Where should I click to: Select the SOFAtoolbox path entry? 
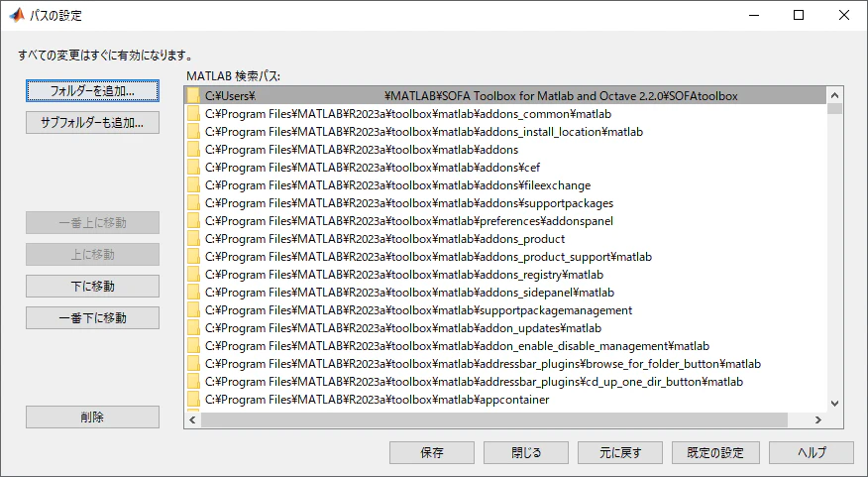point(505,96)
